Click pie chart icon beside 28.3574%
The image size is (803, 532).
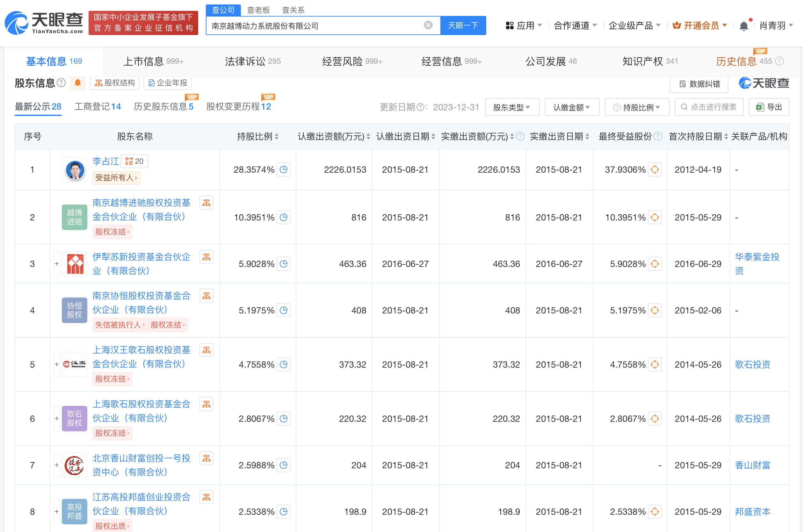284,169
